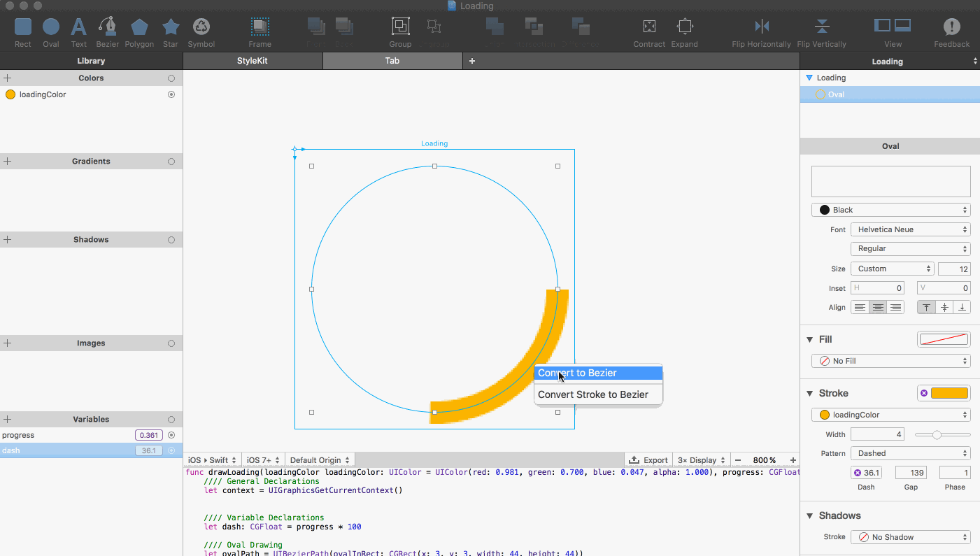Toggle the loadingColor radio indicator
Screen dimensions: 980x556
pos(171,94)
